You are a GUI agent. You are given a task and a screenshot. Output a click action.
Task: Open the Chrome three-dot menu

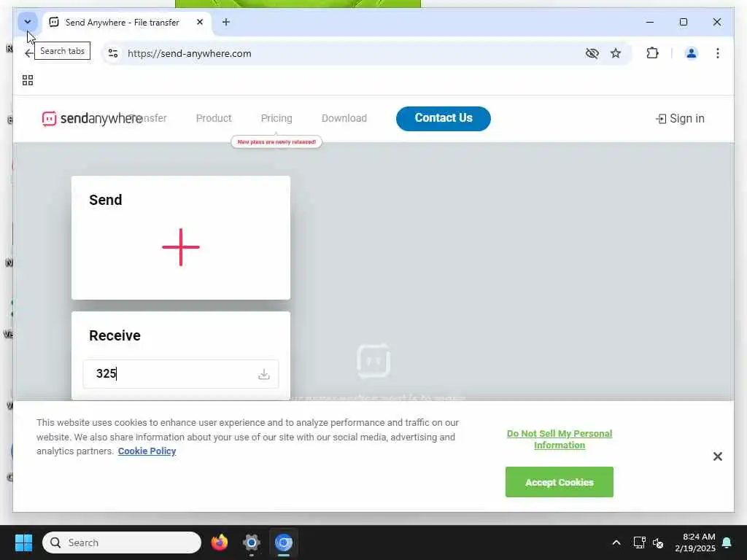point(718,53)
